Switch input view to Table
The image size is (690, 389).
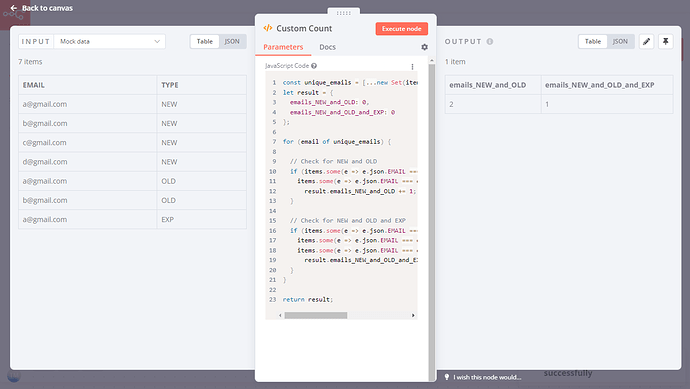[205, 41]
